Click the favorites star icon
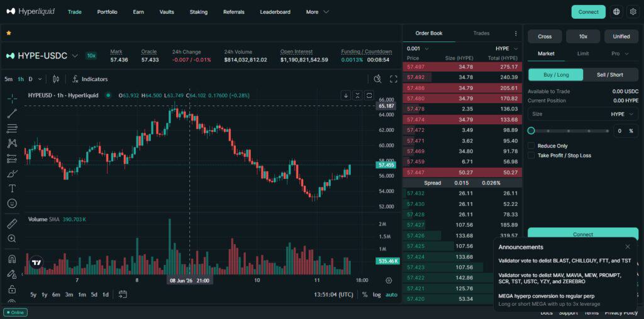This screenshot has height=319, width=644. [x=9, y=33]
